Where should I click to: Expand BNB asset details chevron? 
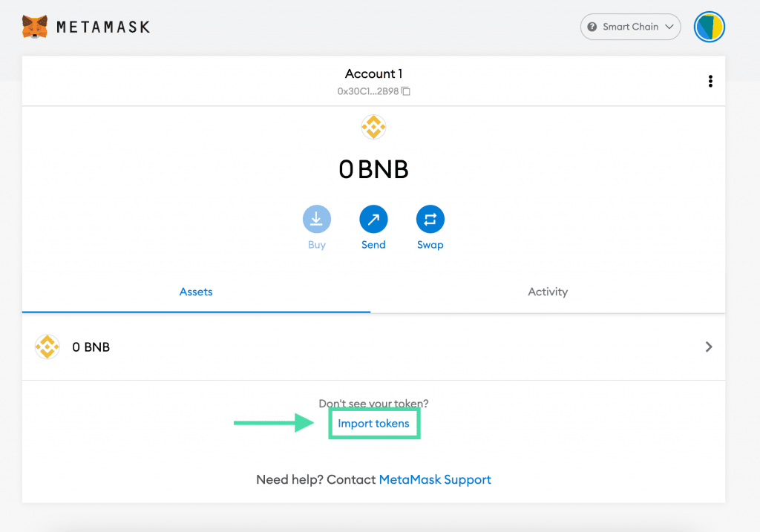click(709, 347)
